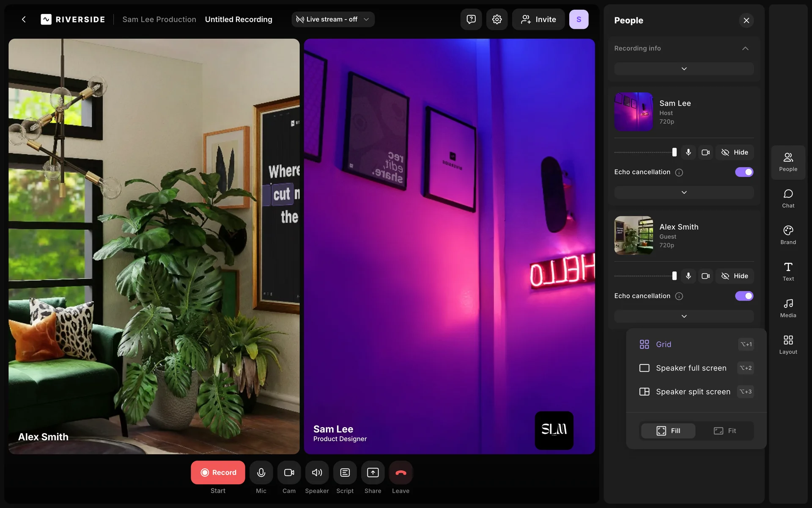Open the Chat panel
Viewport: 812px width, 508px height.
tap(788, 199)
